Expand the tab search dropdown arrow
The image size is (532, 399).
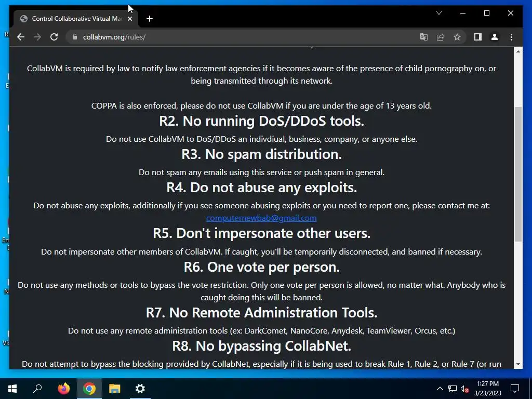(438, 13)
